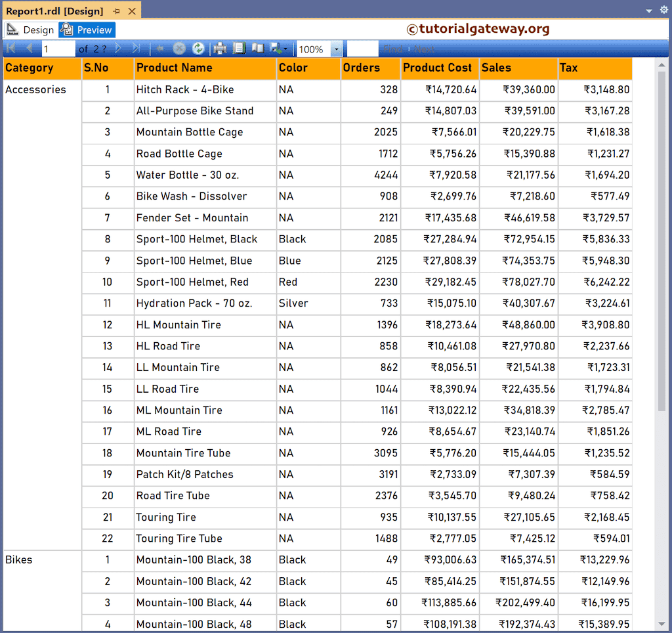Click inside the page number field
The width and height of the screenshot is (672, 633).
pos(59,48)
